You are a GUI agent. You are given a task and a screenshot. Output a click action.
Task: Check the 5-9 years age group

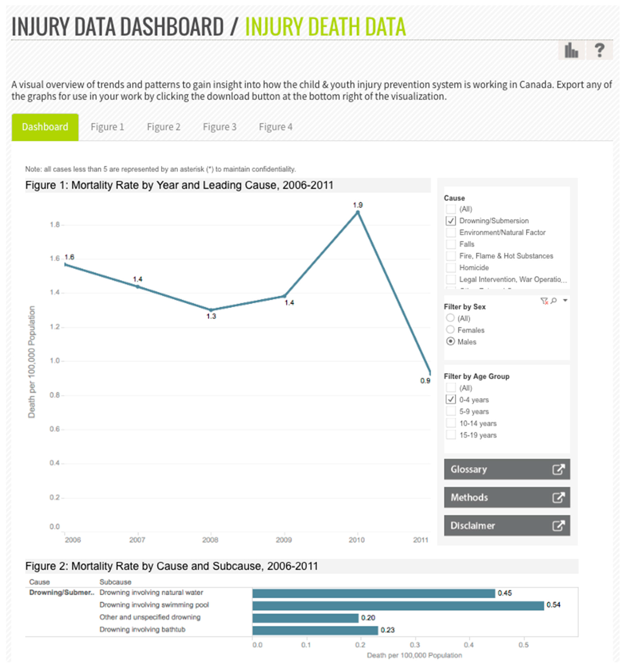451,412
